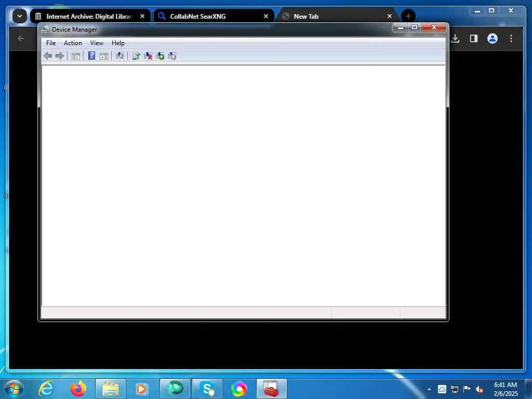Open the View menu in Device Manager
The height and width of the screenshot is (399, 532).
tap(97, 43)
